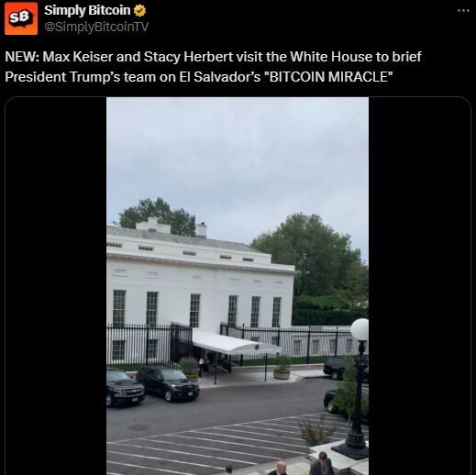
Task: Click the gold verified badge
Action: (x=139, y=11)
